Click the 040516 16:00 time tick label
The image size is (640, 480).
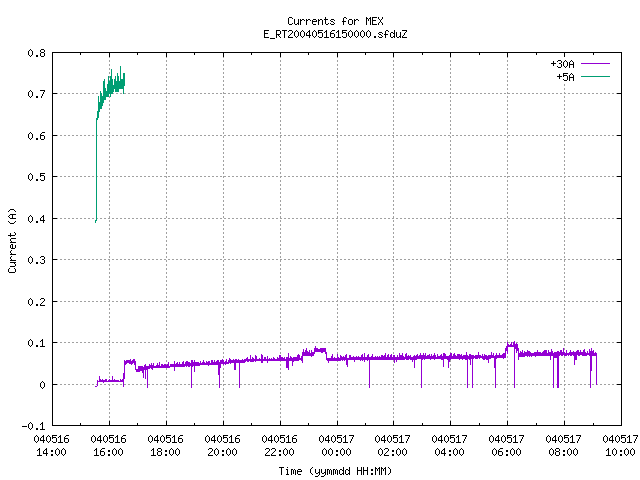(109, 446)
